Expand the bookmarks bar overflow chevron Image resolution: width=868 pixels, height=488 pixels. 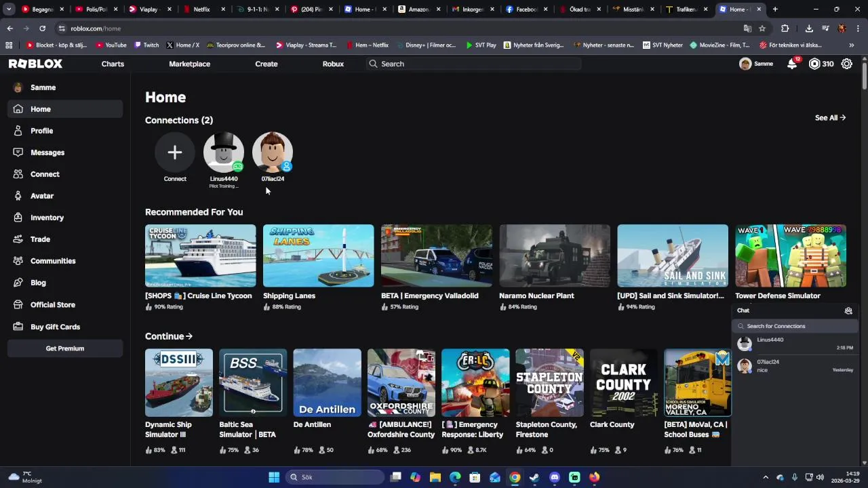[x=851, y=45]
